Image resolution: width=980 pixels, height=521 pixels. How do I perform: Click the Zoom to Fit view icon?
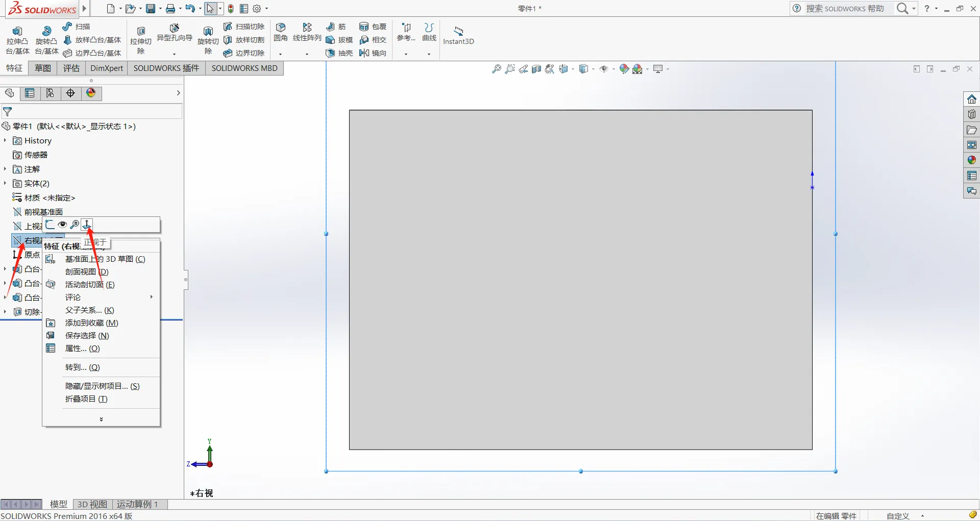496,69
